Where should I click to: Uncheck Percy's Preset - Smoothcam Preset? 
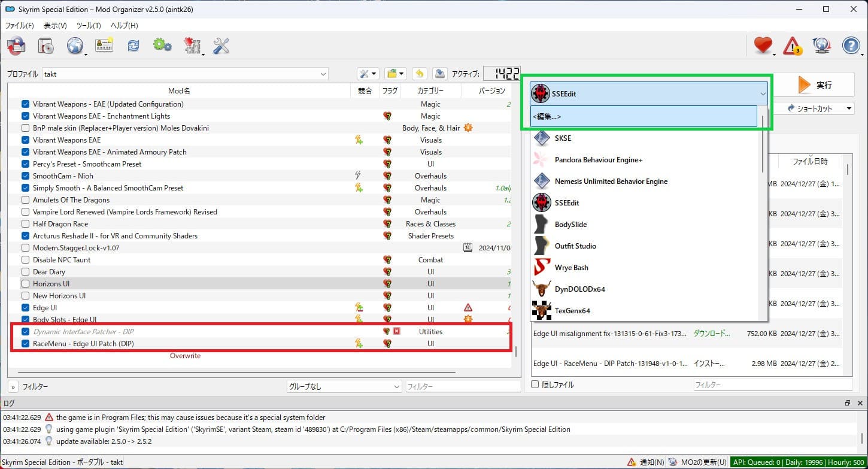25,164
